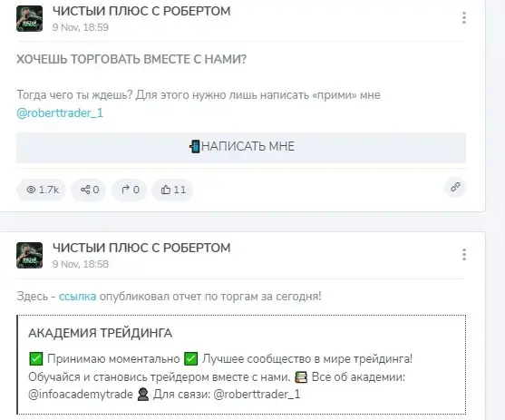Click the forwards arrow counter showing 0
505x420 pixels.
[x=130, y=190]
